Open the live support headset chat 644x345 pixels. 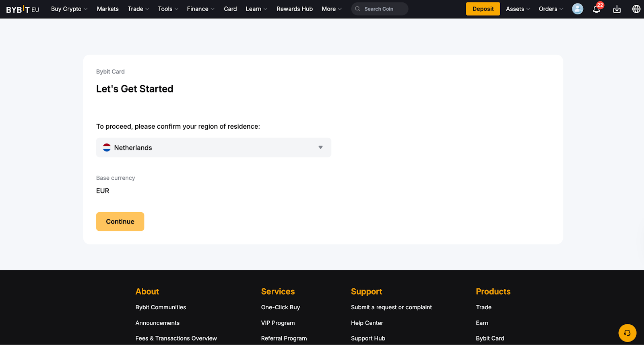coord(627,333)
